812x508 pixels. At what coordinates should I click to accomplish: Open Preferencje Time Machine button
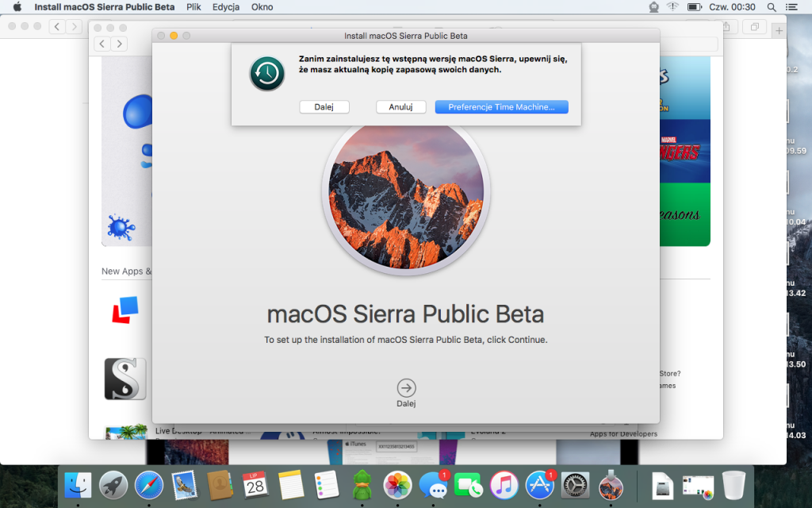[501, 107]
